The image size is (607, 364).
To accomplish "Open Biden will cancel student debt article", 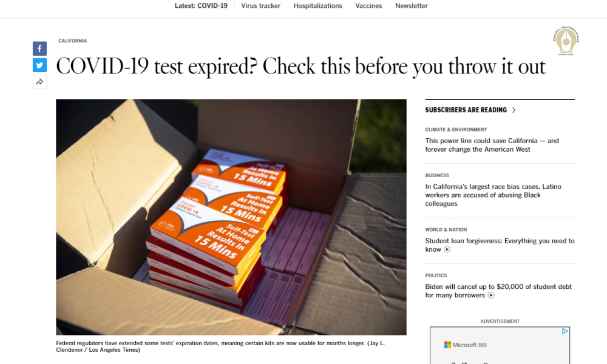I will coord(498,291).
